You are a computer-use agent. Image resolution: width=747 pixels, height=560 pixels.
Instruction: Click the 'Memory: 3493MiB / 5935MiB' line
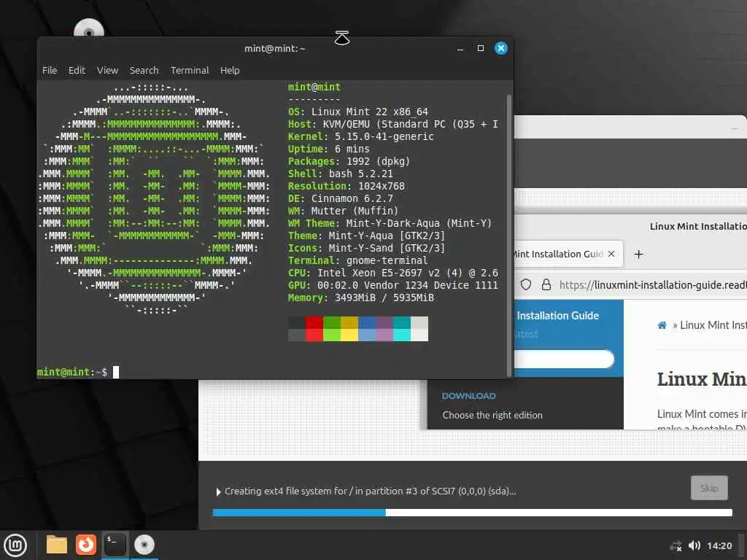click(360, 297)
